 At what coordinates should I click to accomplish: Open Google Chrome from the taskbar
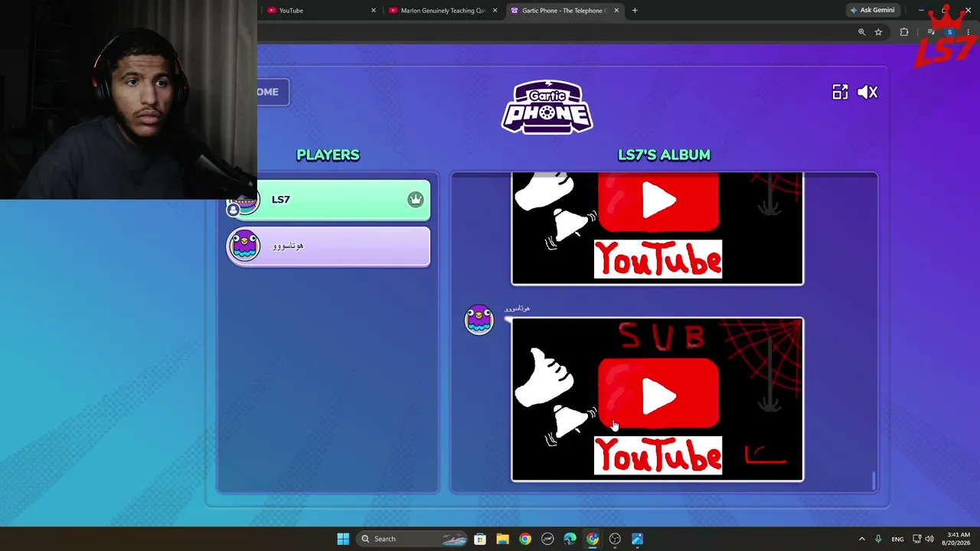click(524, 539)
